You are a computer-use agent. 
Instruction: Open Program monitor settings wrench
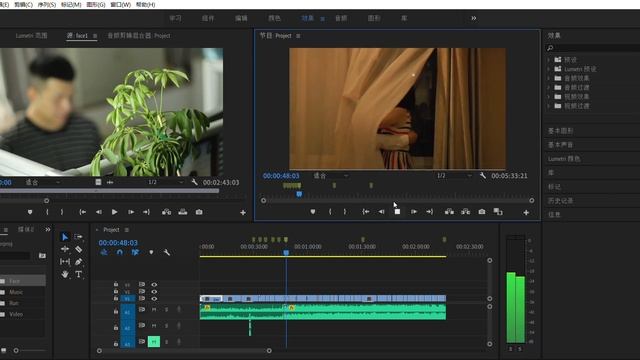(x=483, y=176)
